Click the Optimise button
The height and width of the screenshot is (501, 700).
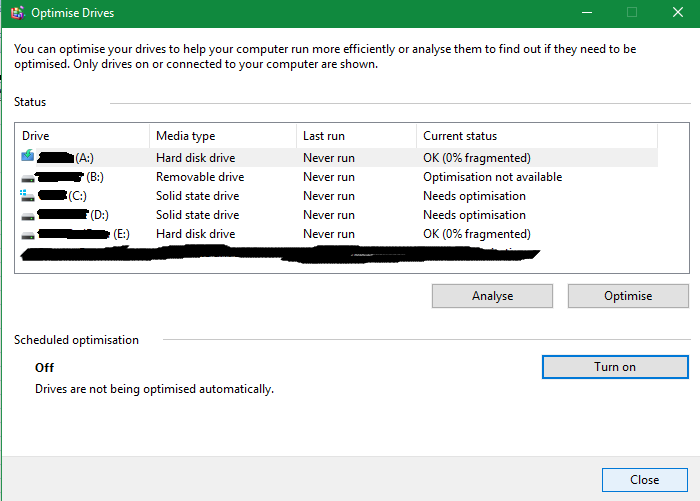click(x=628, y=296)
